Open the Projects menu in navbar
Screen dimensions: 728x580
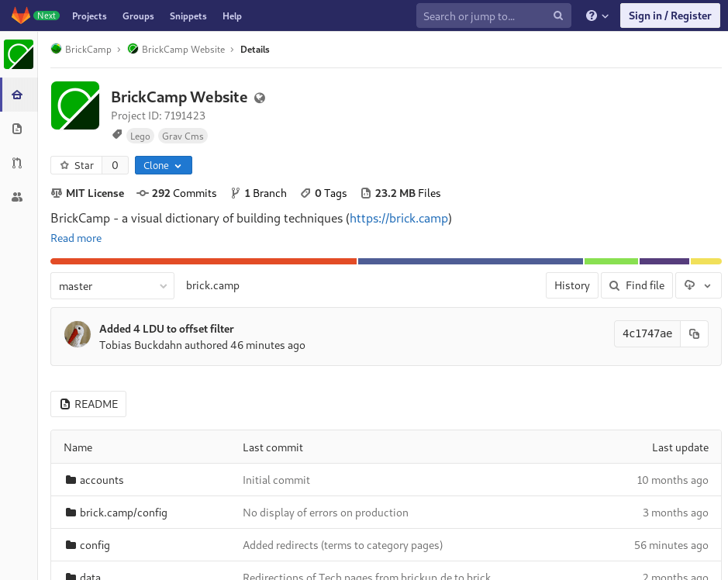point(89,16)
